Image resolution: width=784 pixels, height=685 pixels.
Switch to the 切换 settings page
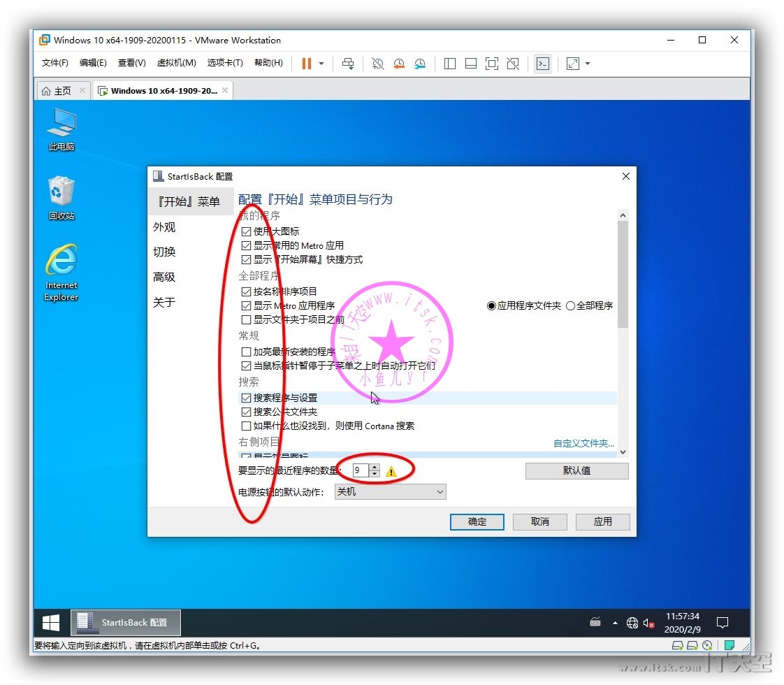(x=164, y=252)
